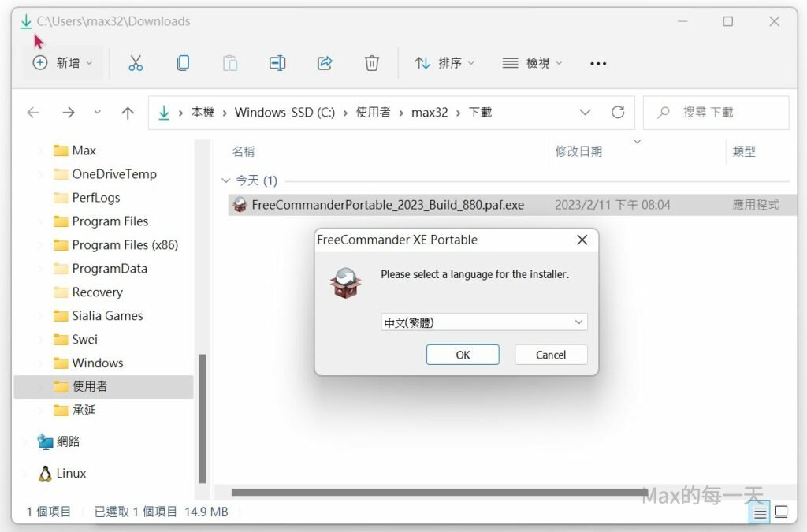
Task: Click the Cut scissors icon
Action: 136,63
